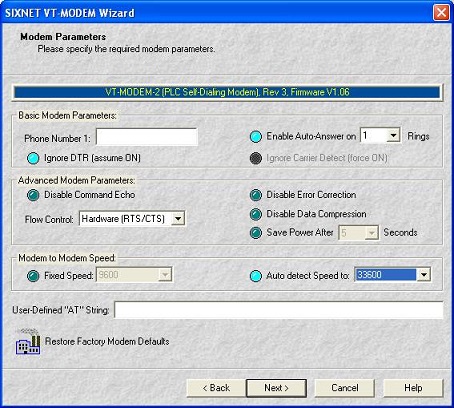Open the Flow Control dropdown
Viewport: 454px width, 408px height.
pos(178,219)
